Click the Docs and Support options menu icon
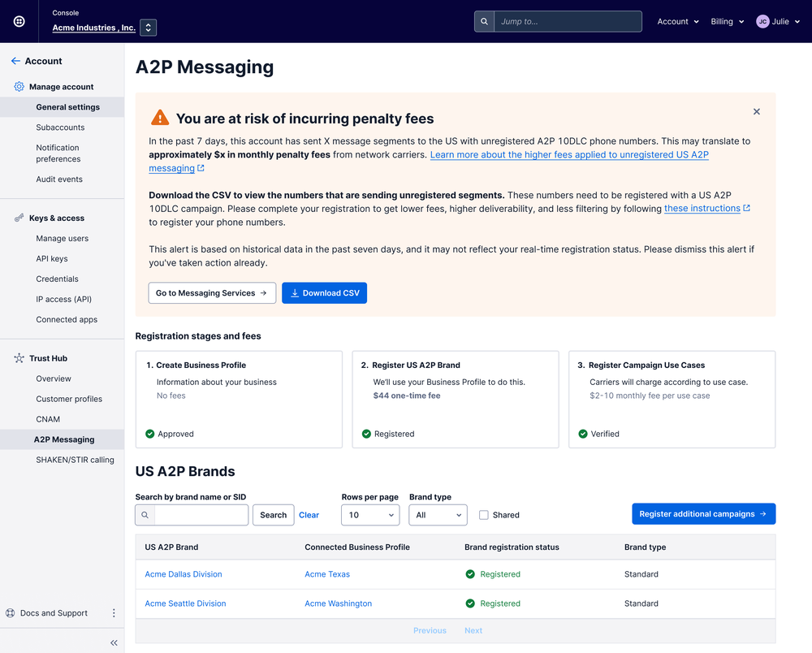 (114, 613)
